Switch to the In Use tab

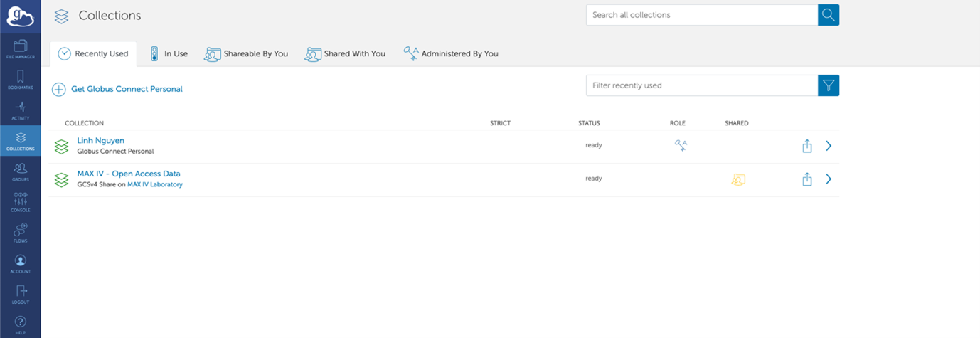tap(168, 53)
